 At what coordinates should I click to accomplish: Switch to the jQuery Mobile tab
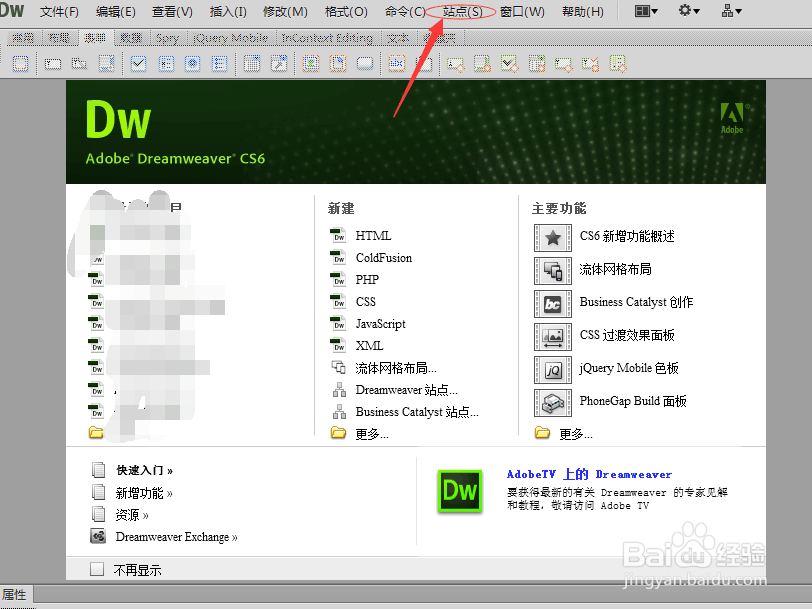pyautogui.click(x=230, y=38)
